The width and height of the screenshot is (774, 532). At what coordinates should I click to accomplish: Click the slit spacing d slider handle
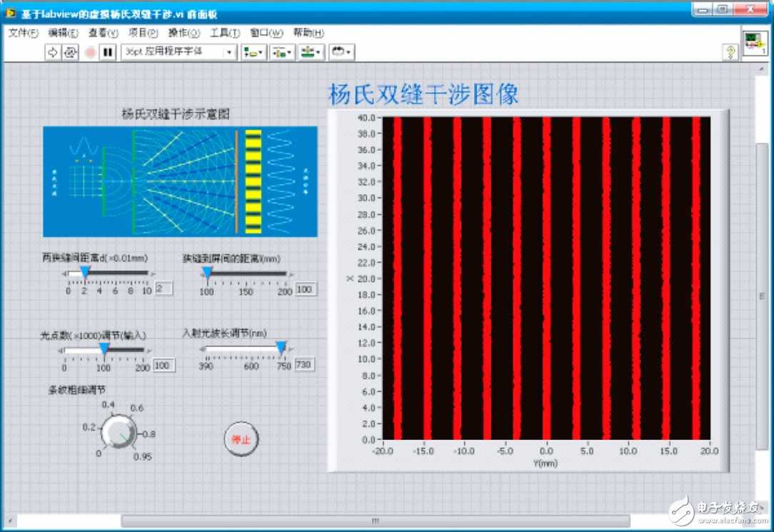pos(85,272)
